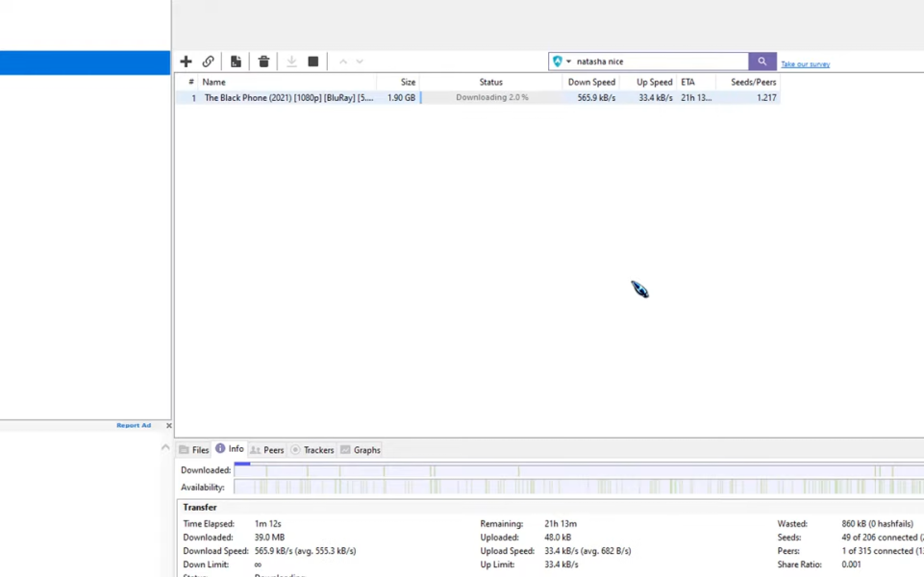
Task: Click the '565.9 kB/s' down speed cell
Action: [x=596, y=98]
